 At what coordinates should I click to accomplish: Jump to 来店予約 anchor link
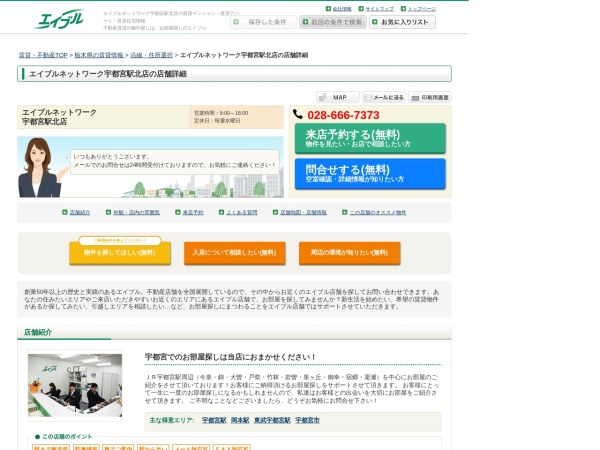tap(193, 212)
